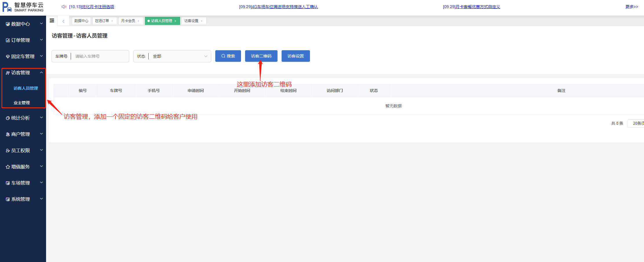
Task: Click the 手机号 column header
Action: tap(154, 91)
